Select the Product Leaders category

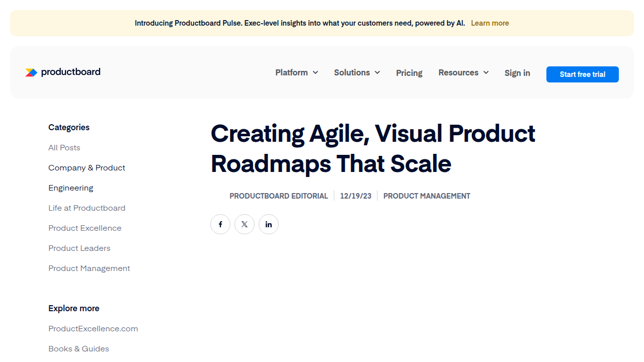click(79, 248)
